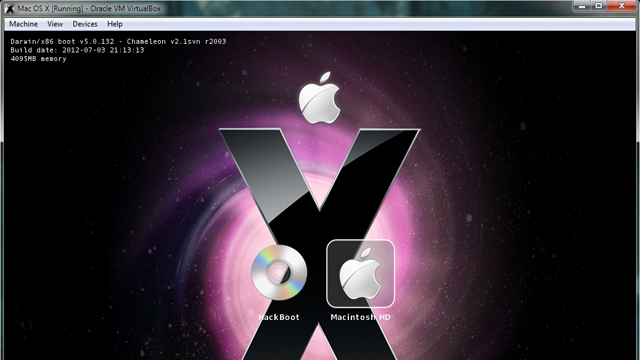Click the Mac OS X [Running] window title
640x360 pixels.
(x=89, y=8)
